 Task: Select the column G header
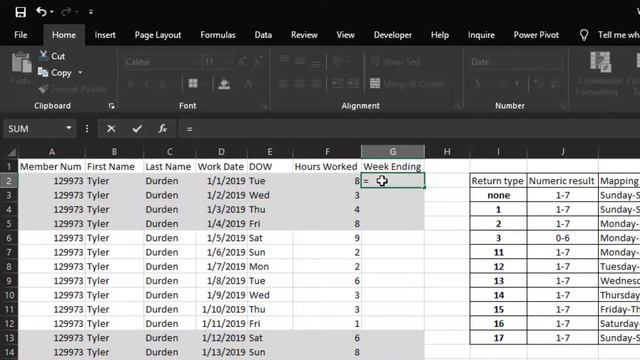[393, 152]
